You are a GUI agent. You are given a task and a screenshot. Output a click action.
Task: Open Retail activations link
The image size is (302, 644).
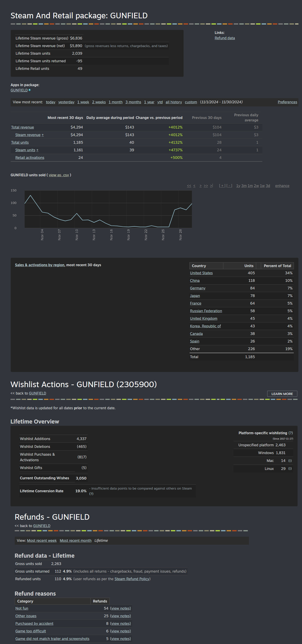30,158
